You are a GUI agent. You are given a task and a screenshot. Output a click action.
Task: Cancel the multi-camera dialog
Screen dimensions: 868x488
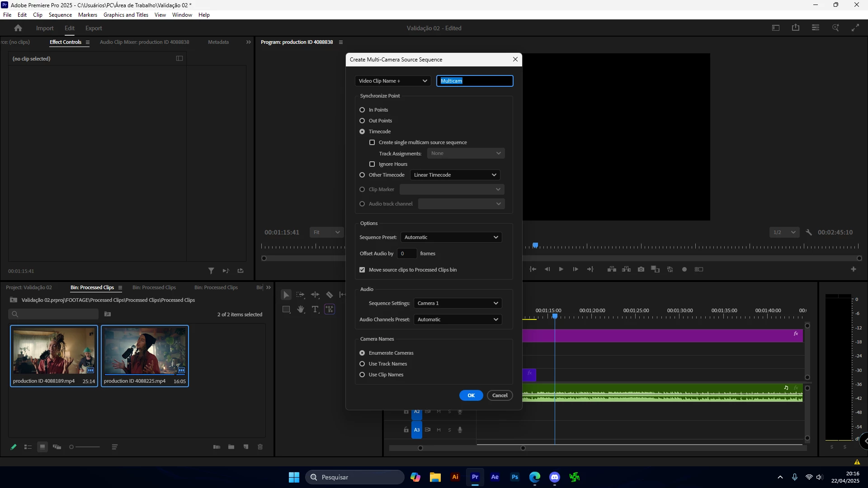(500, 395)
